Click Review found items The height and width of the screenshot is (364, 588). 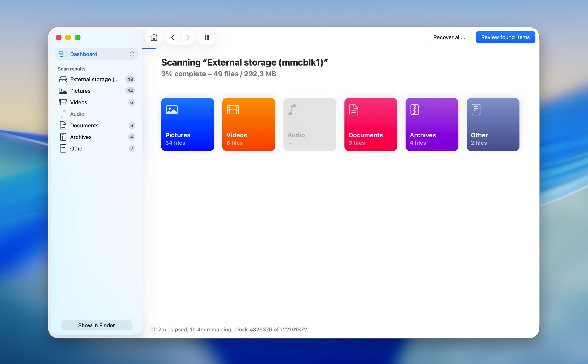click(505, 37)
